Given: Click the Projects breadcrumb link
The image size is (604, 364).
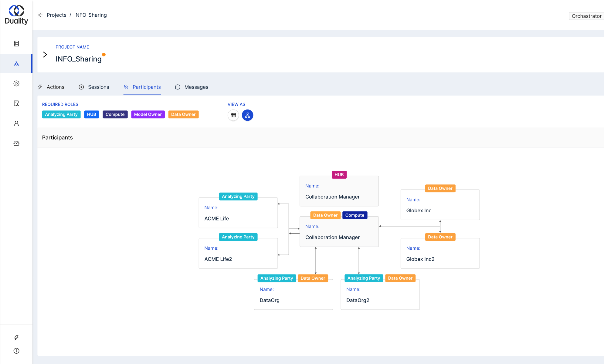Looking at the screenshot, I should coord(56,15).
